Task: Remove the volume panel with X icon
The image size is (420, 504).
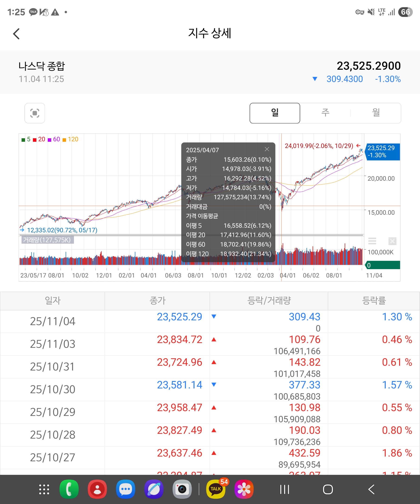Action: tap(392, 241)
